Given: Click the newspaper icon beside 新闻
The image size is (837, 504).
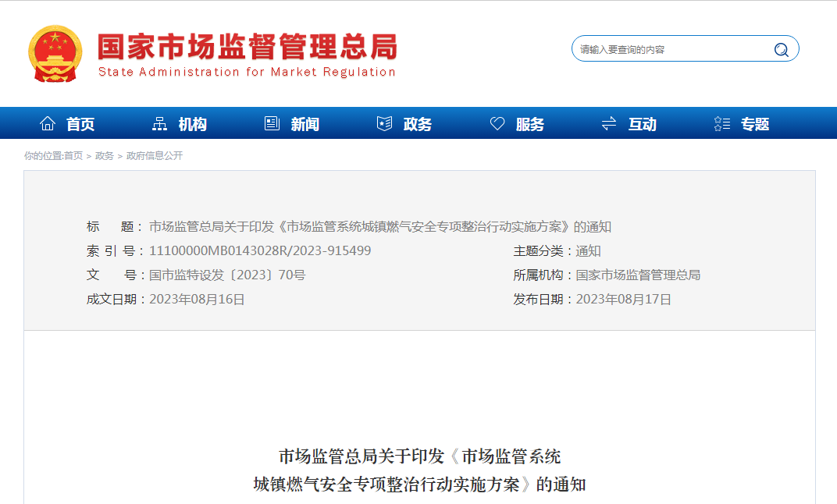Looking at the screenshot, I should click(272, 124).
